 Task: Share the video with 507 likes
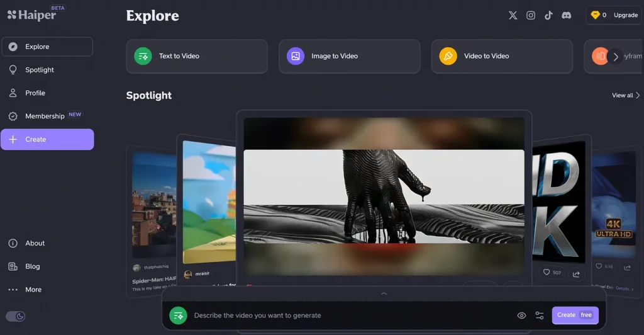(x=577, y=274)
